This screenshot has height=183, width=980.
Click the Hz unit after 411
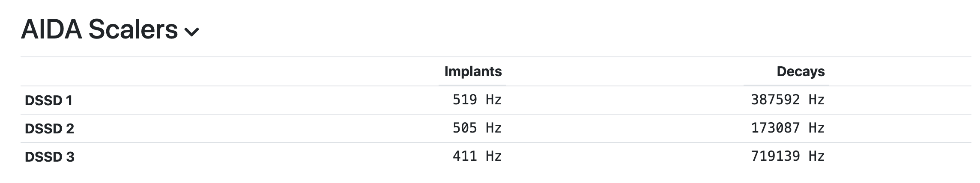click(x=493, y=156)
